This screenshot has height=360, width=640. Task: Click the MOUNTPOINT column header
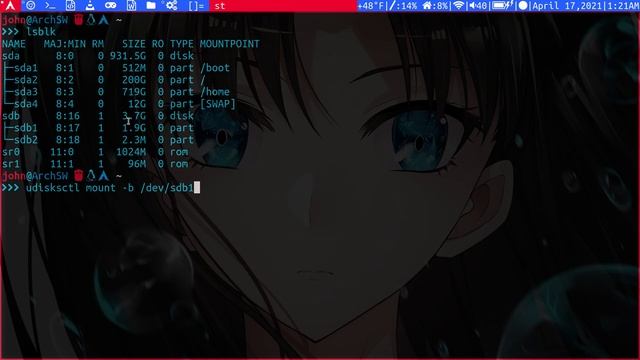pyautogui.click(x=229, y=44)
